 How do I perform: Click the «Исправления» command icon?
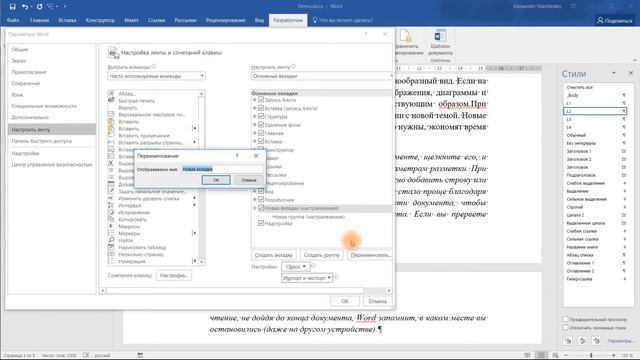click(x=111, y=212)
